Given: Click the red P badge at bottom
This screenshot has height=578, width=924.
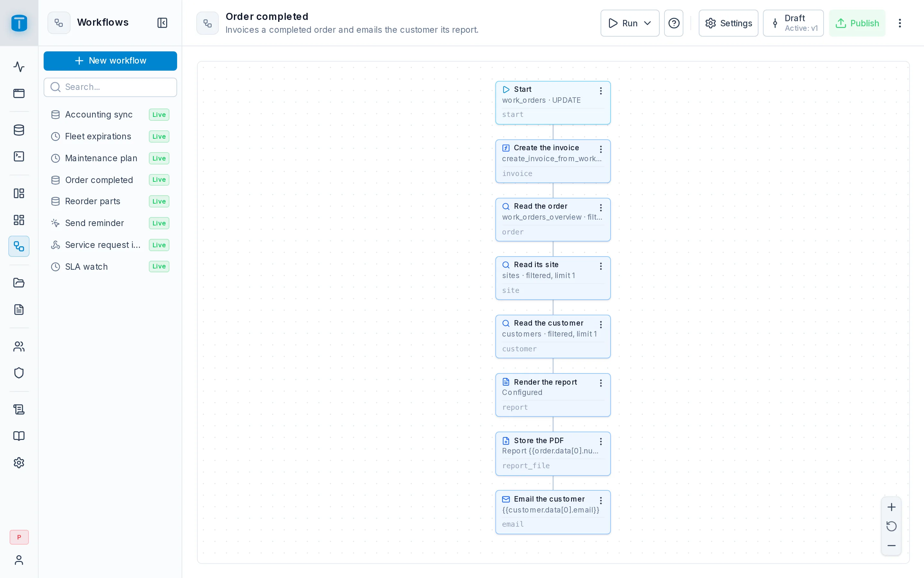Looking at the screenshot, I should coord(19,537).
